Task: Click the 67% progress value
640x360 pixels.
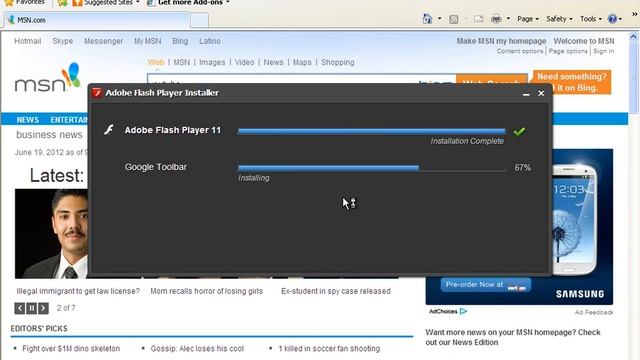Action: 522,168
